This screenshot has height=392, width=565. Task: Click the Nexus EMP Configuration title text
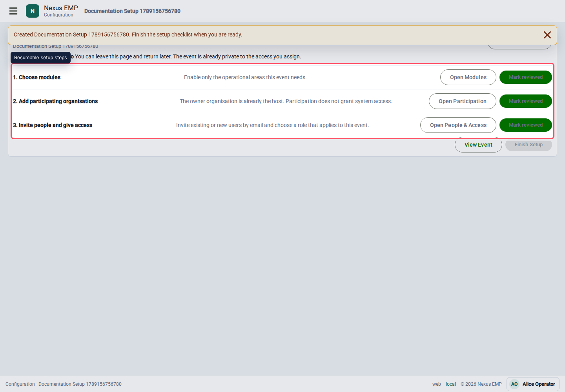coord(61,11)
